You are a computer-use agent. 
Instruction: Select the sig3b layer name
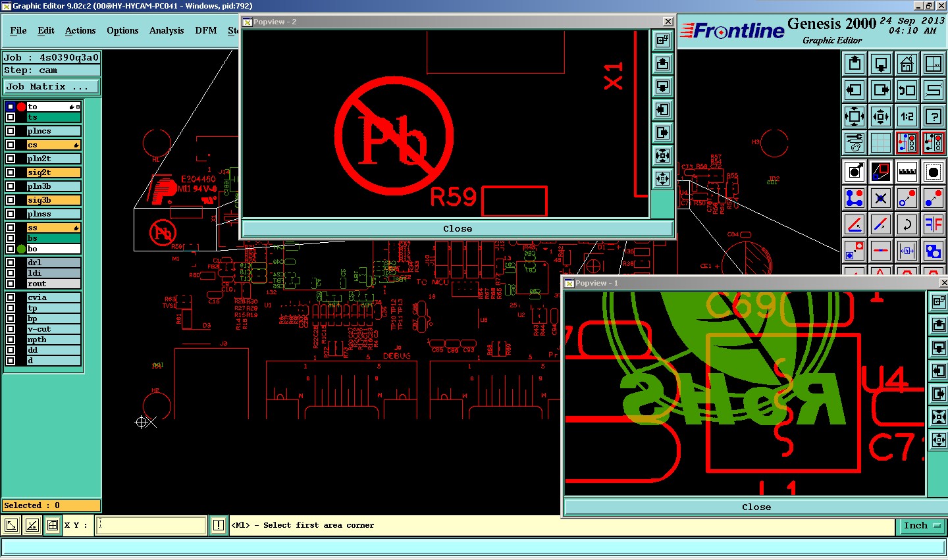[x=53, y=200]
